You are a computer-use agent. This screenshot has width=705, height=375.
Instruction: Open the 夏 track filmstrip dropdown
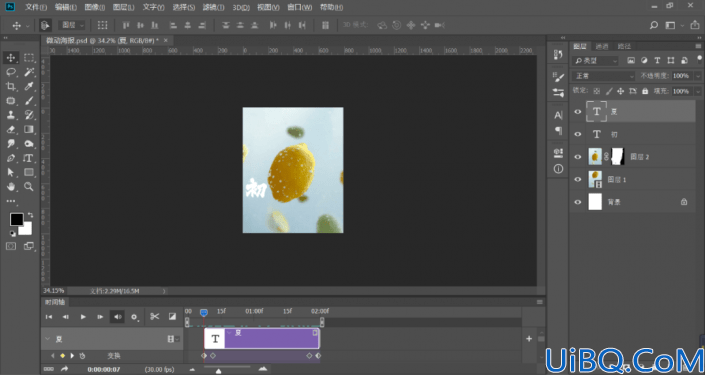[x=173, y=339]
